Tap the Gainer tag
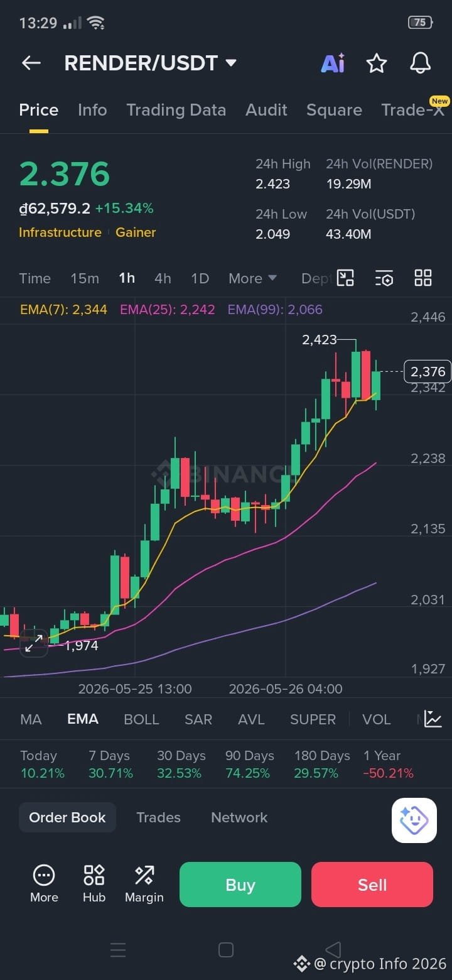 [x=136, y=232]
